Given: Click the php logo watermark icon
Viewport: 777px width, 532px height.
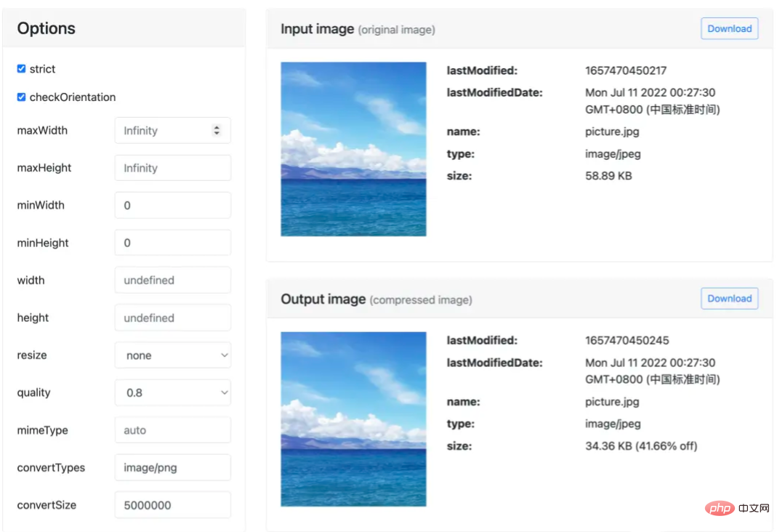Looking at the screenshot, I should pos(719,508).
